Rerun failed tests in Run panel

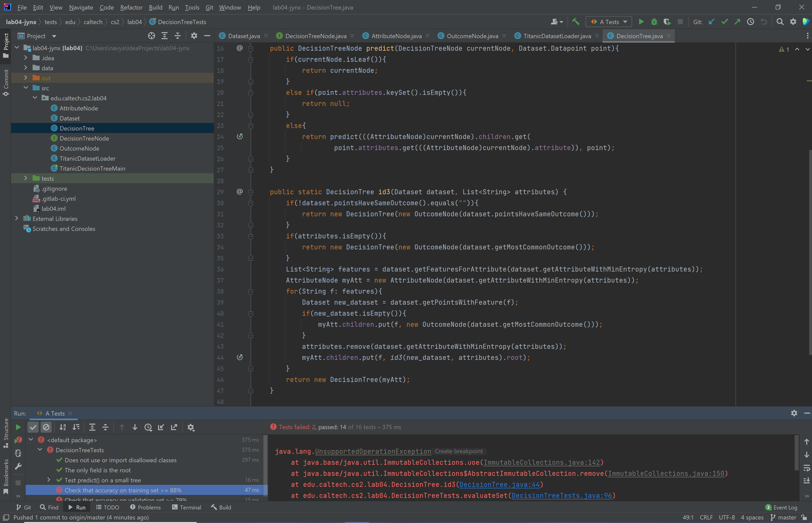point(18,440)
